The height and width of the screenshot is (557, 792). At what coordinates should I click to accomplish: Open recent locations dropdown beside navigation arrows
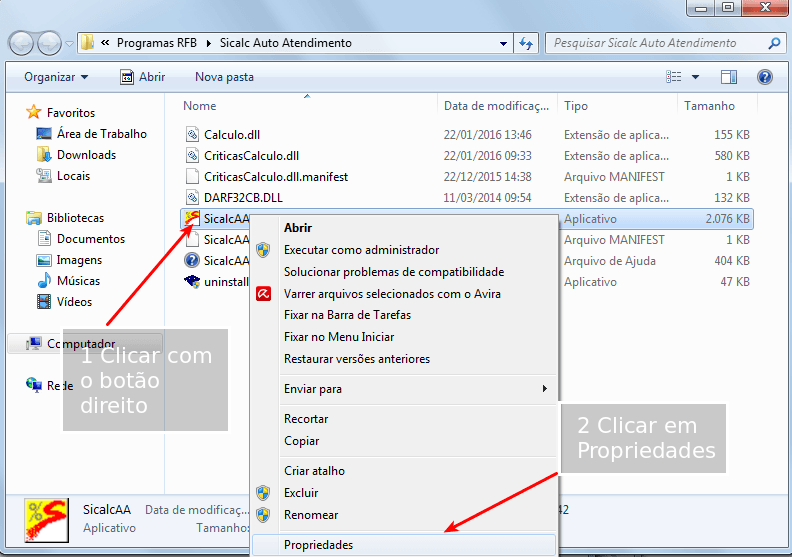click(69, 44)
